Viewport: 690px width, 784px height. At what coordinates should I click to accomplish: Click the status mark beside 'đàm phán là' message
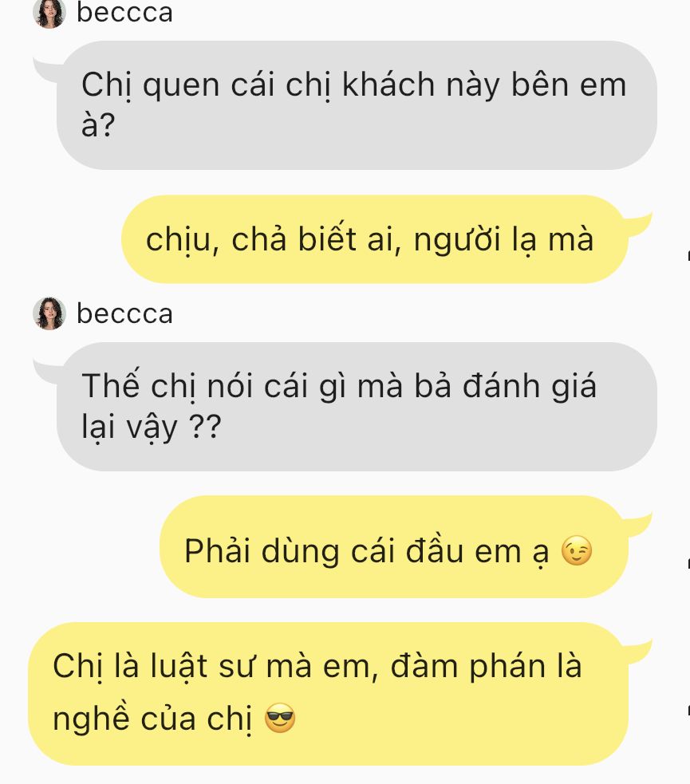point(688,710)
